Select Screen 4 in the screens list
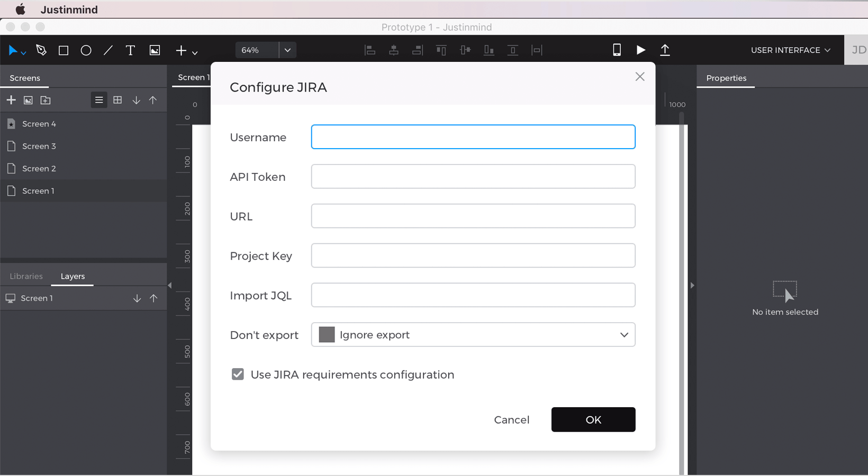868x476 pixels. [84, 124]
